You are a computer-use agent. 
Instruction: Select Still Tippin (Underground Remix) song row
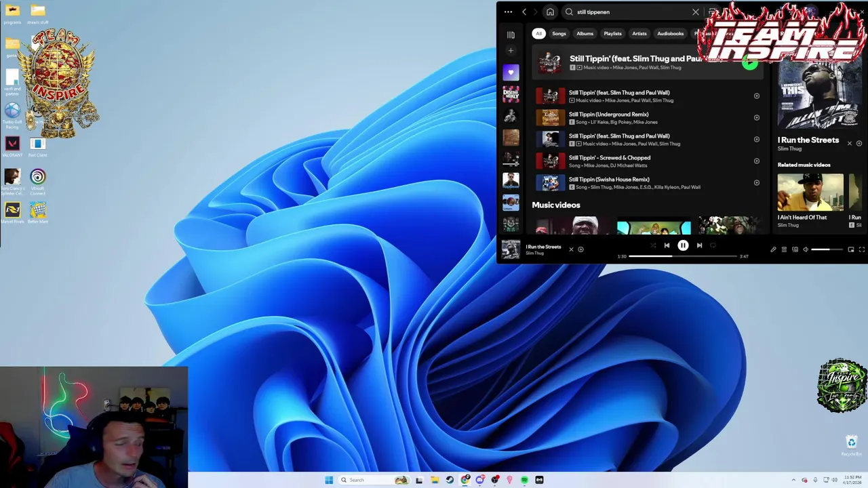pyautogui.click(x=649, y=117)
